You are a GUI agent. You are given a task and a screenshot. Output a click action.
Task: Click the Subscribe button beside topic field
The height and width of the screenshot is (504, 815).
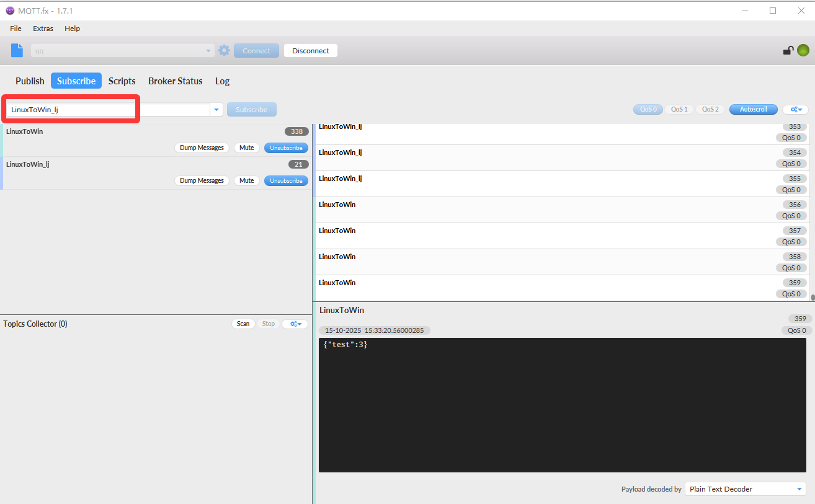[x=251, y=110]
